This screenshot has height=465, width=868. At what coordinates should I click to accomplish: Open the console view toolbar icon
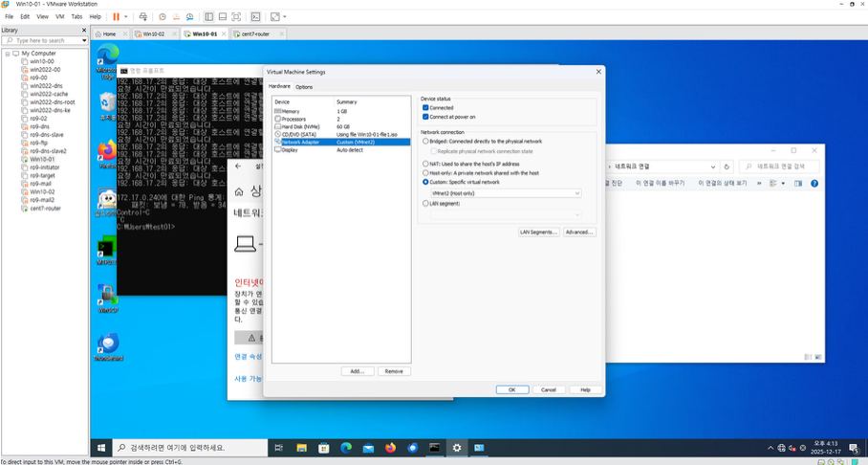pos(256,16)
